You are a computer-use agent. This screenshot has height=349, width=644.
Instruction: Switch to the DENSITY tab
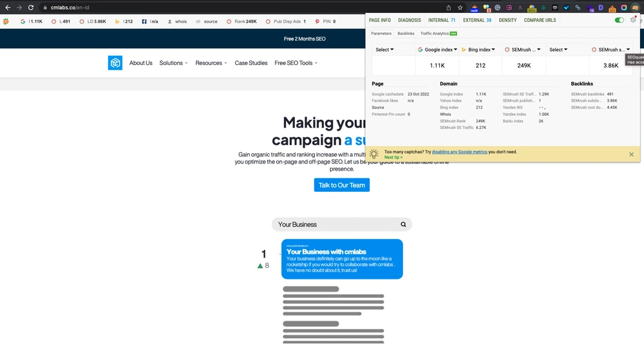507,20
